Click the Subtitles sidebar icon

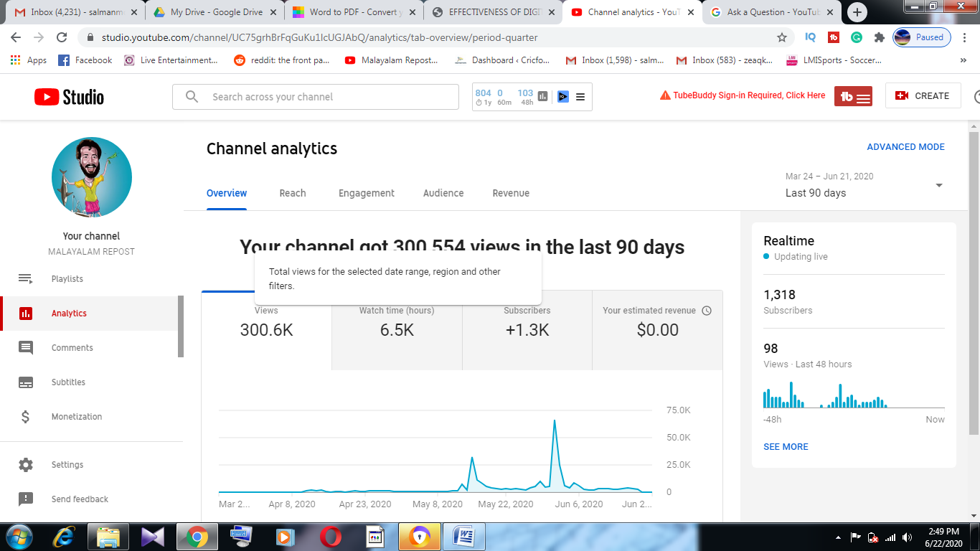pos(26,382)
